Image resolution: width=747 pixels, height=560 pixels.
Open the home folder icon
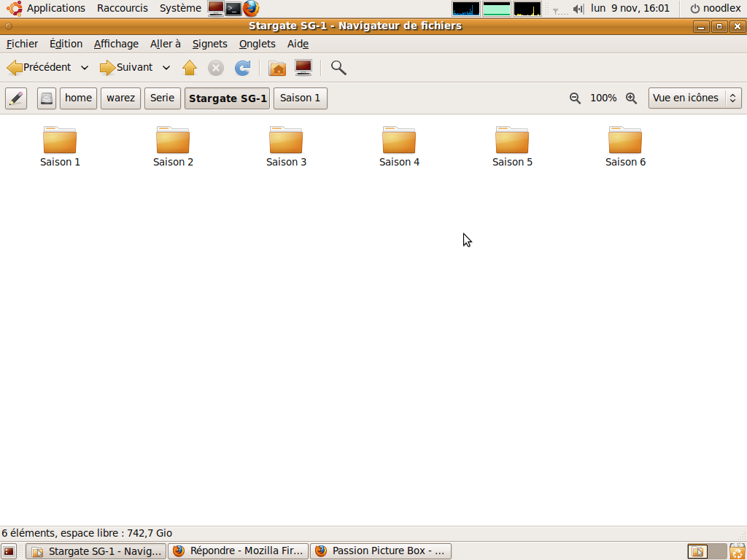277,68
